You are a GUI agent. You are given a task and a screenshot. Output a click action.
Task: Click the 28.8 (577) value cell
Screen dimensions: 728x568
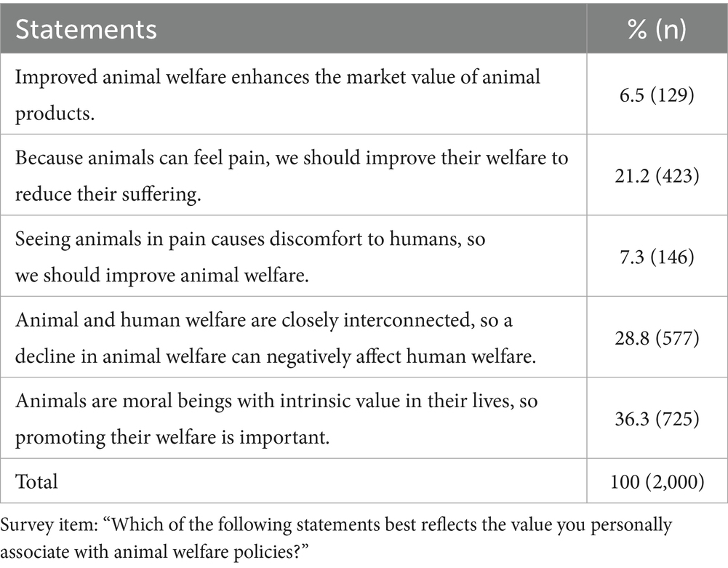pyautogui.click(x=657, y=337)
